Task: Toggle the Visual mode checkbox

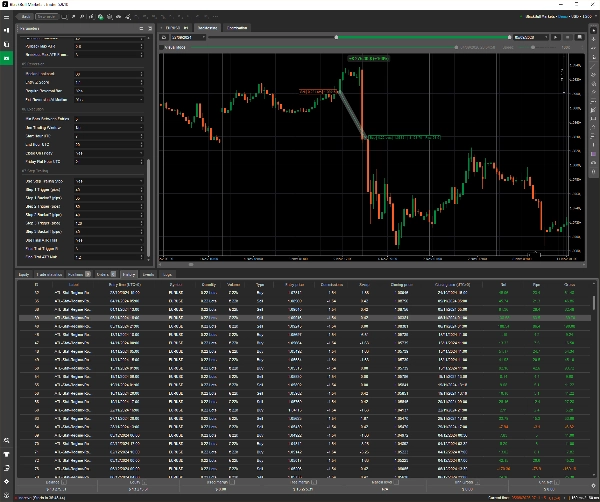Action: coord(162,47)
